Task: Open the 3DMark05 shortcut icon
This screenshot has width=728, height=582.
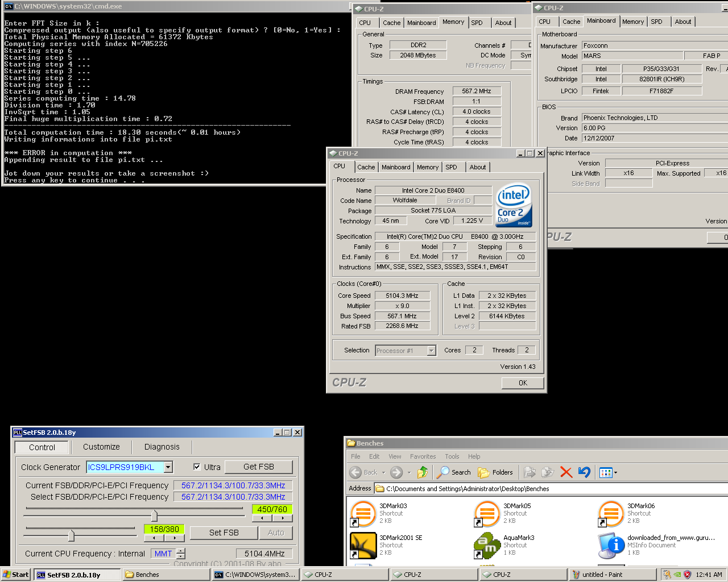Action: click(x=487, y=513)
